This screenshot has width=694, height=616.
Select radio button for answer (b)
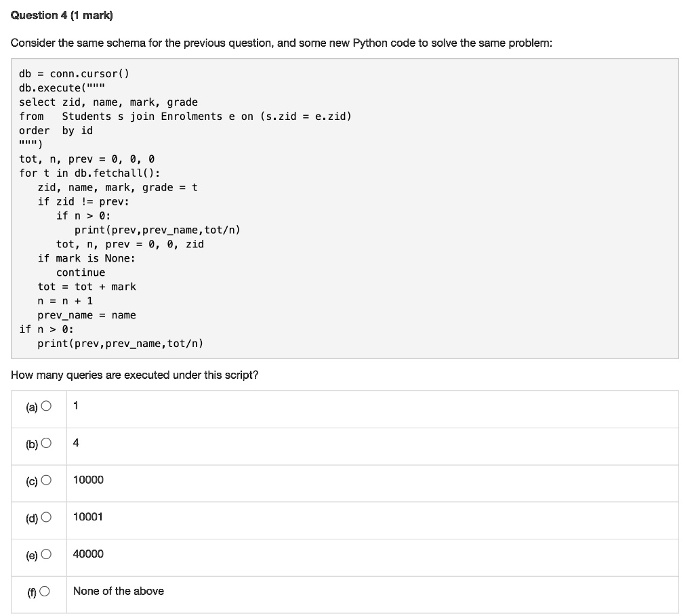point(45,442)
